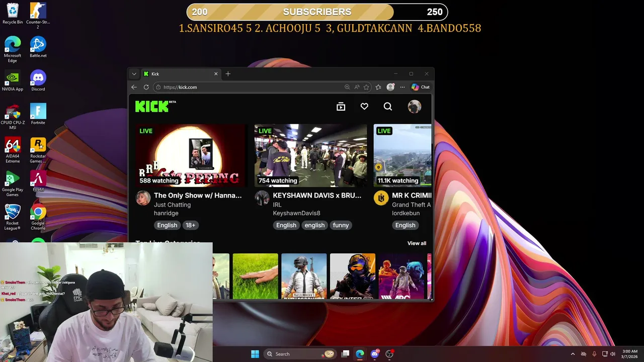Open the Counter-Strike category thumbnail
The width and height of the screenshot is (644, 362).
[x=353, y=276]
